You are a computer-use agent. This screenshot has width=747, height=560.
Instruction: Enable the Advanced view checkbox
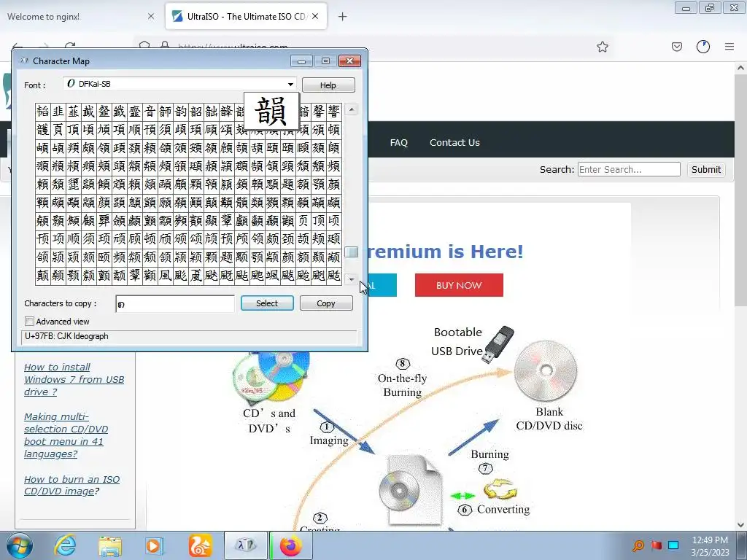pos(29,322)
